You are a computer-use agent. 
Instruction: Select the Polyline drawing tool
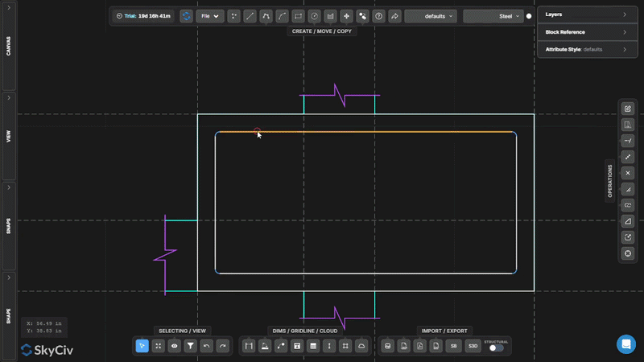pyautogui.click(x=266, y=16)
